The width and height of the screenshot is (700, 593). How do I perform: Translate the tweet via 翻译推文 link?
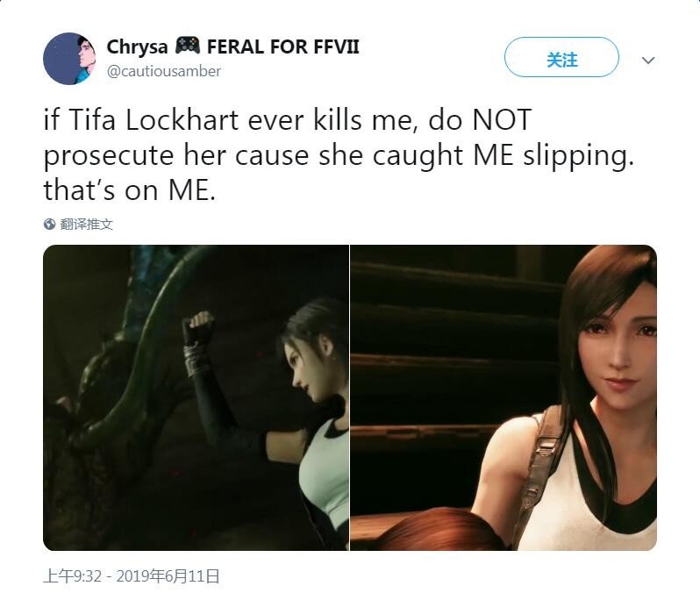click(86, 225)
